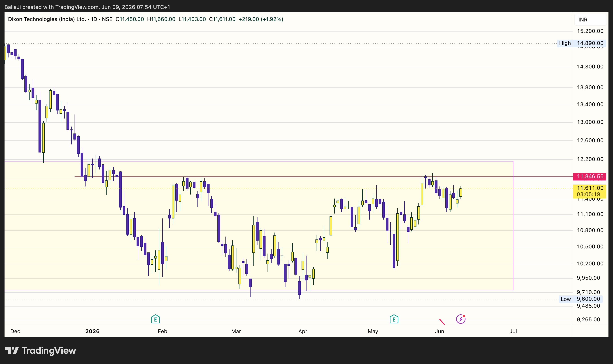
Task: Click the NSE exchange text in legend
Action: point(107,19)
